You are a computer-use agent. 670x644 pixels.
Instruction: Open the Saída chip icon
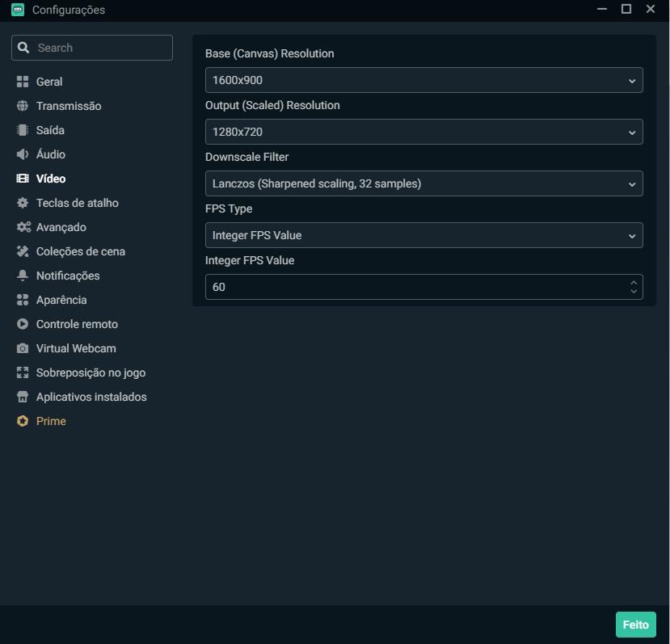[x=22, y=130]
